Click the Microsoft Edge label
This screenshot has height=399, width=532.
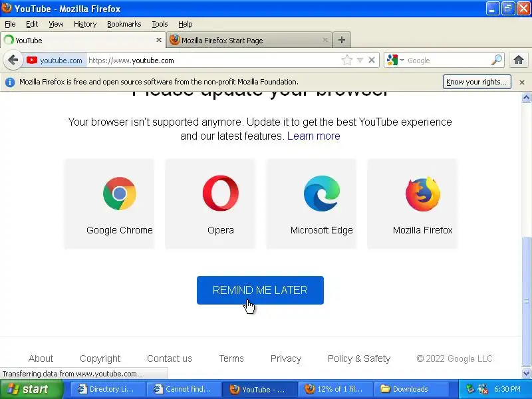coord(322,230)
